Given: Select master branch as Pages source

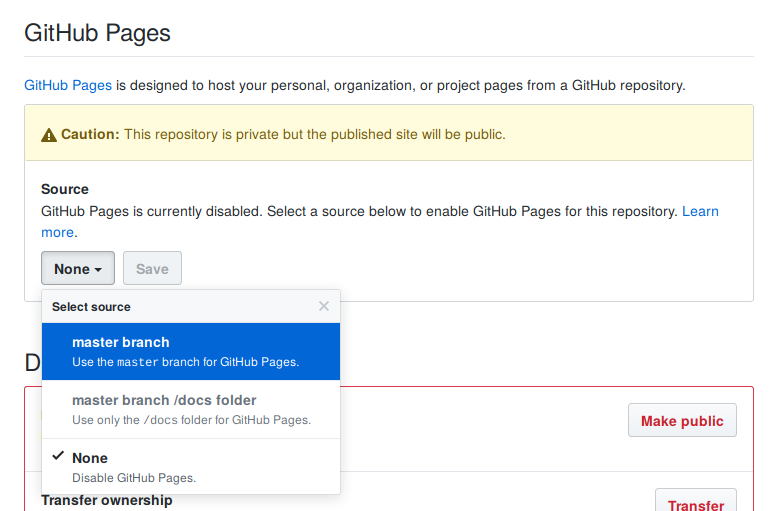Looking at the screenshot, I should [x=191, y=351].
